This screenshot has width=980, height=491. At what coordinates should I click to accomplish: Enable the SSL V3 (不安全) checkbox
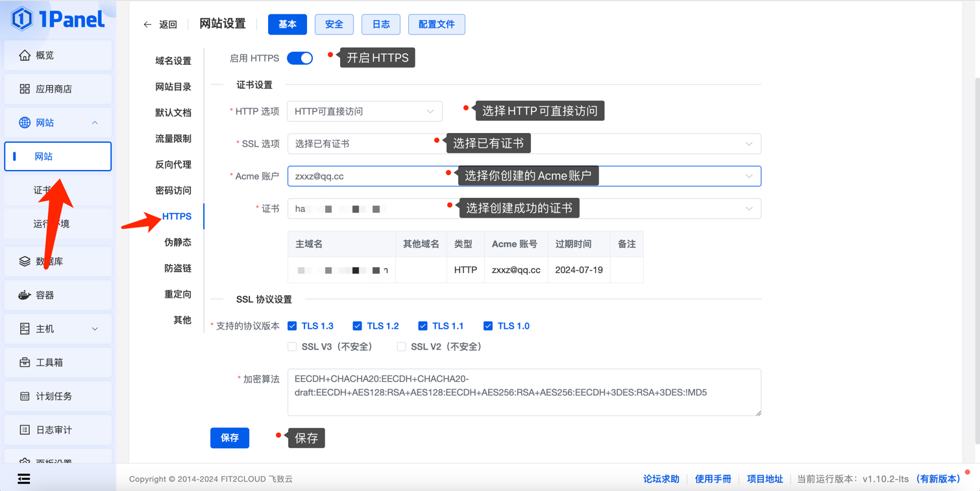click(x=292, y=346)
